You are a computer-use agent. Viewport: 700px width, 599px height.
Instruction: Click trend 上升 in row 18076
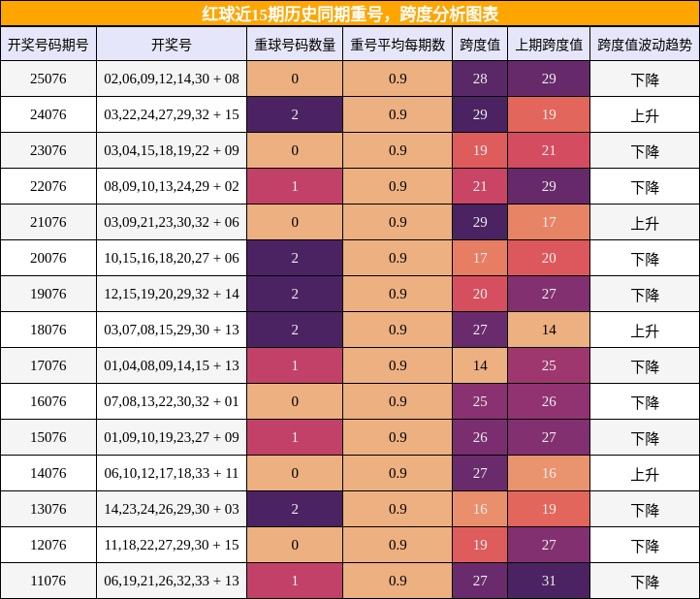click(645, 331)
